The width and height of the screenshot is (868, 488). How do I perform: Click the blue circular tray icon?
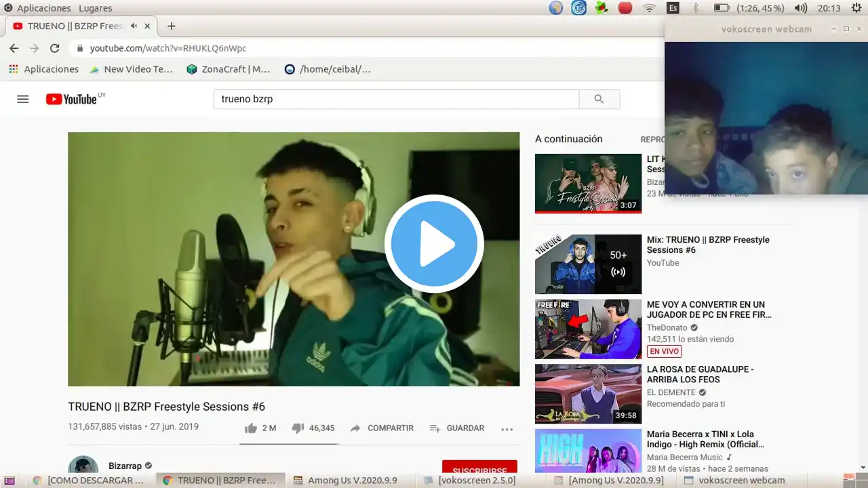pyautogui.click(x=578, y=8)
